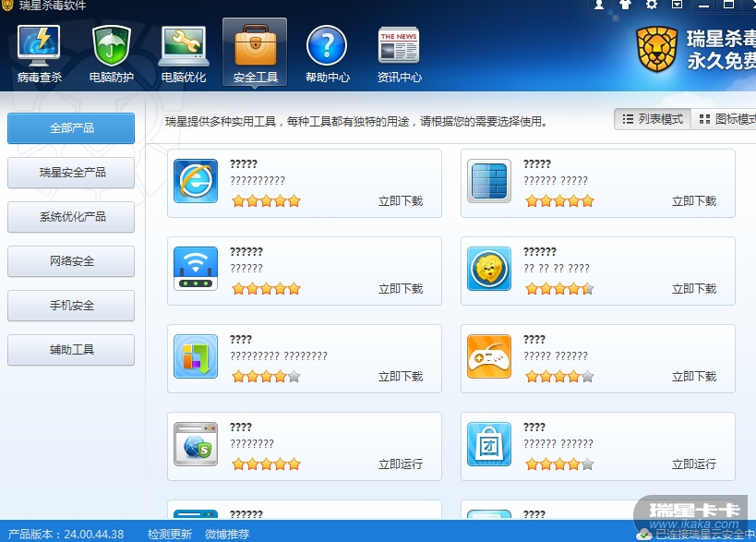Open the skin shirt icon in title bar
This screenshot has height=542, width=756.
point(625,5)
